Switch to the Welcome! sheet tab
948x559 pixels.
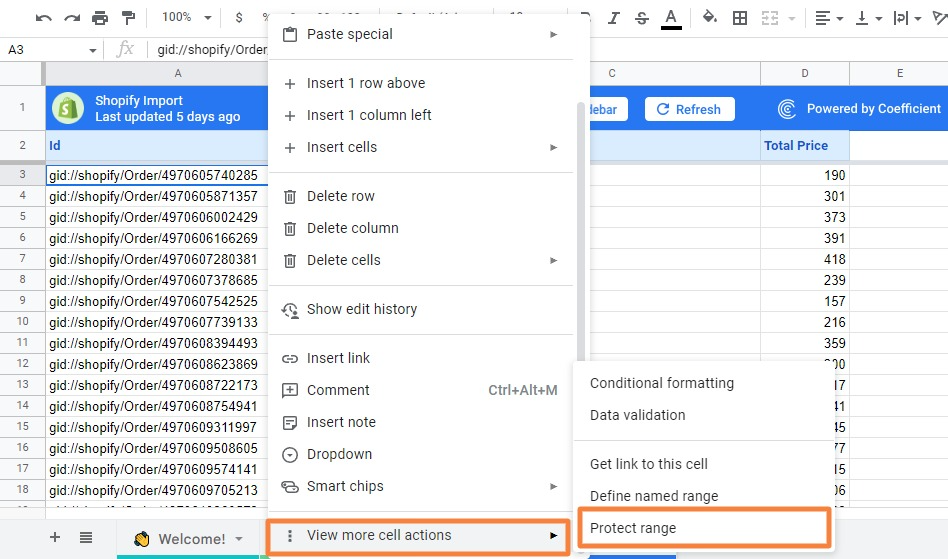pyautogui.click(x=189, y=538)
